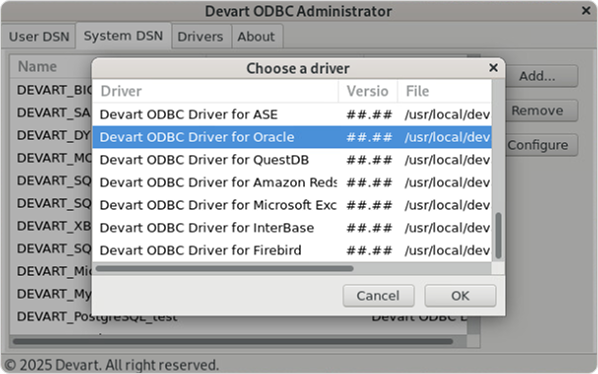Viewport: 598px width, 374px height.
Task: Select Devart ODBC Driver for Oracle row
Action: pos(292,137)
